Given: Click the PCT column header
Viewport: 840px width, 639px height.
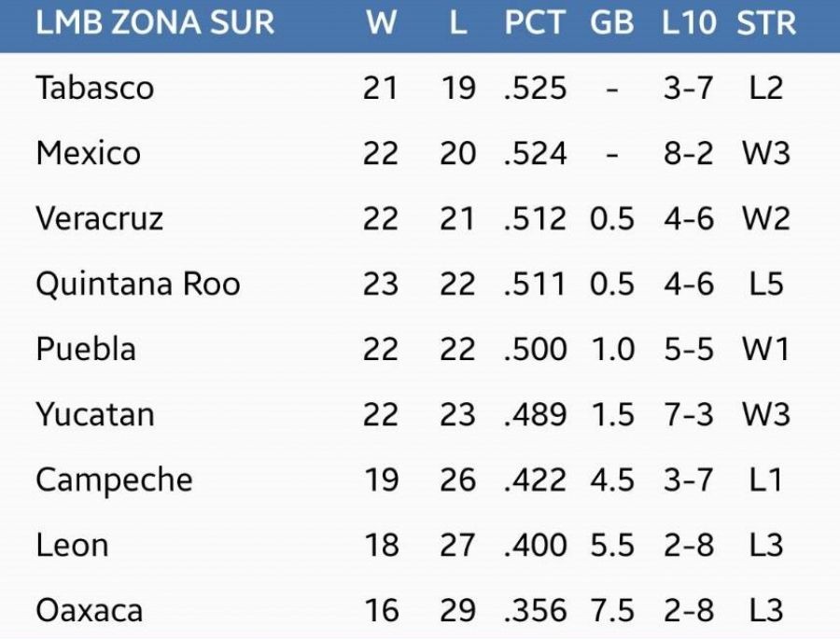Looking at the screenshot, I should (535, 22).
